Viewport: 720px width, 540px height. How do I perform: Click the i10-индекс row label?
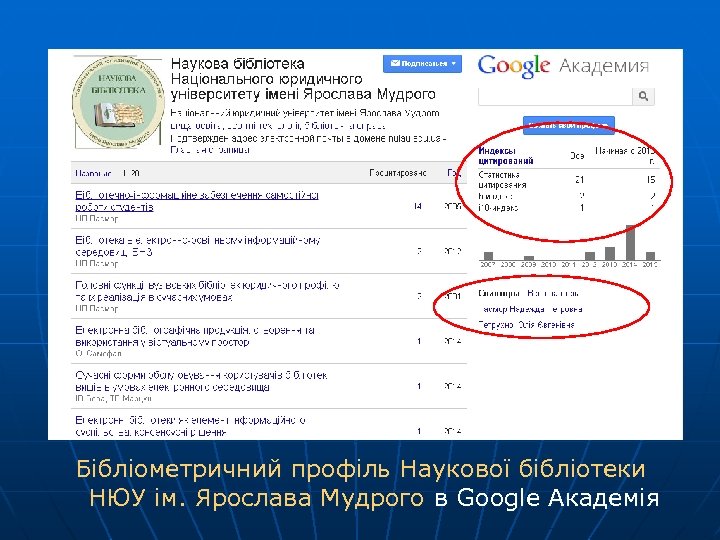[498, 208]
